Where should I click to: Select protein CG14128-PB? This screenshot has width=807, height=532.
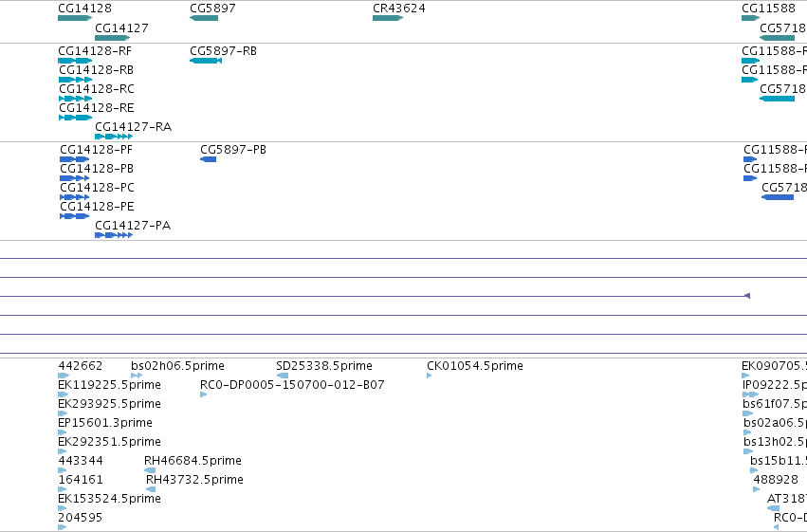point(97,169)
